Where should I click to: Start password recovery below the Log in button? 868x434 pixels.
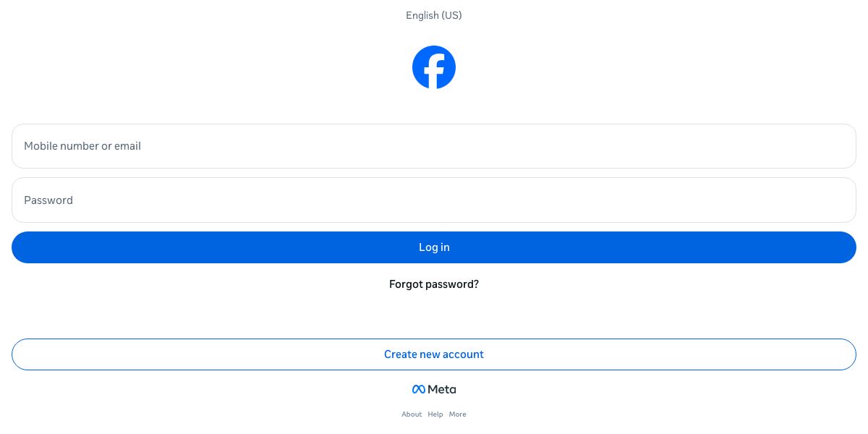pyautogui.click(x=434, y=284)
